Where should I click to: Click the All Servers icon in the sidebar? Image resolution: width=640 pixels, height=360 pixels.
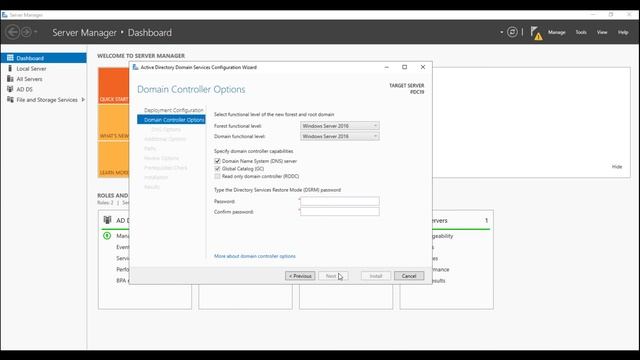10,79
